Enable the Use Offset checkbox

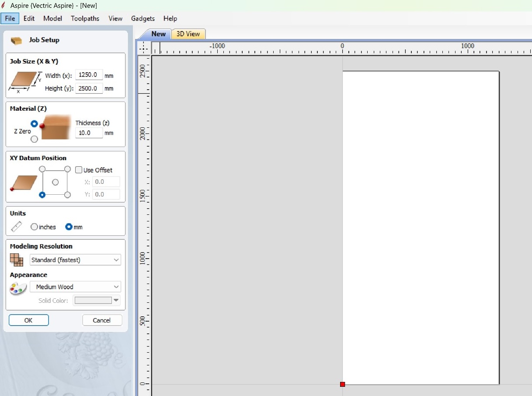click(x=79, y=170)
